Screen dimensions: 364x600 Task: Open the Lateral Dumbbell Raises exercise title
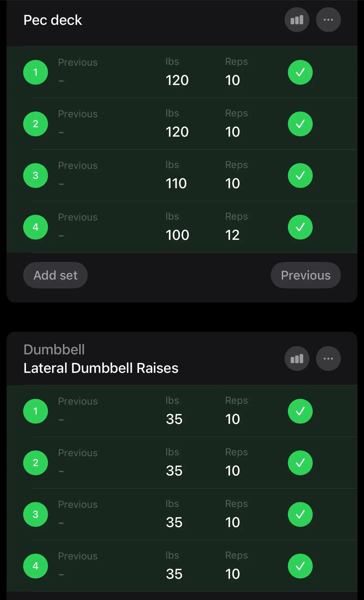tap(101, 368)
